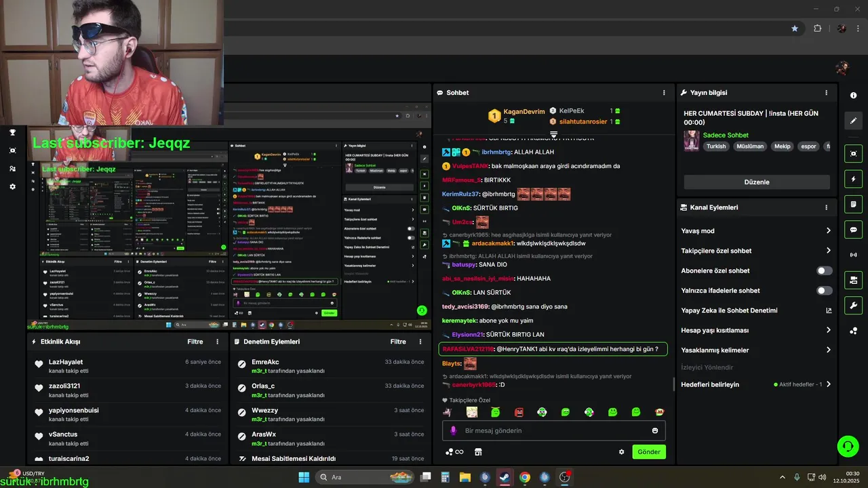This screenshot has width=868, height=488.
Task: Open Filtre in Etkinlik Akışı panel
Action: (x=195, y=342)
